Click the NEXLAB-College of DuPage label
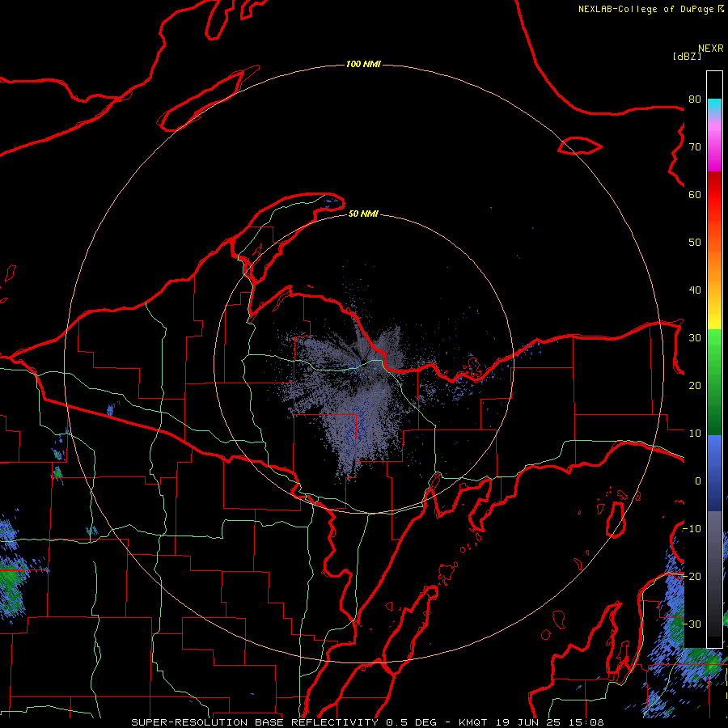Viewport: 728px width, 728px height. click(650, 9)
